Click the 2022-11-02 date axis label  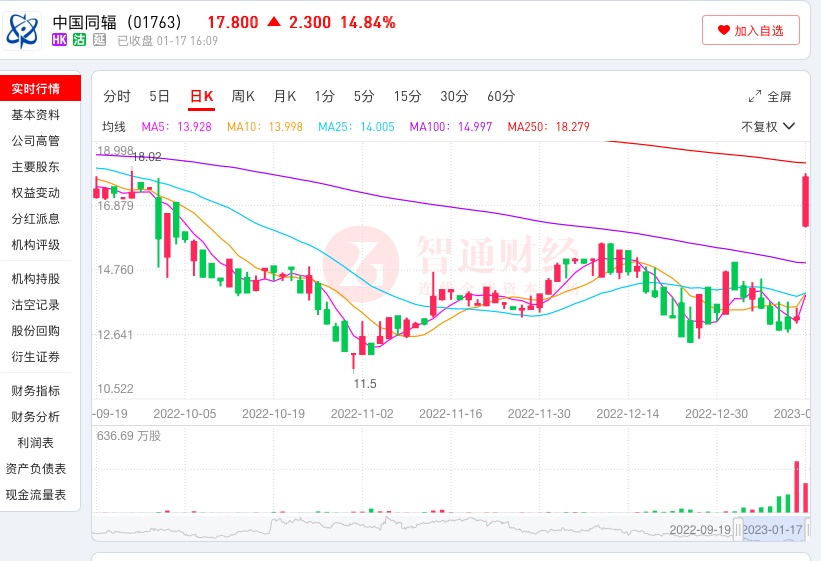coord(362,414)
